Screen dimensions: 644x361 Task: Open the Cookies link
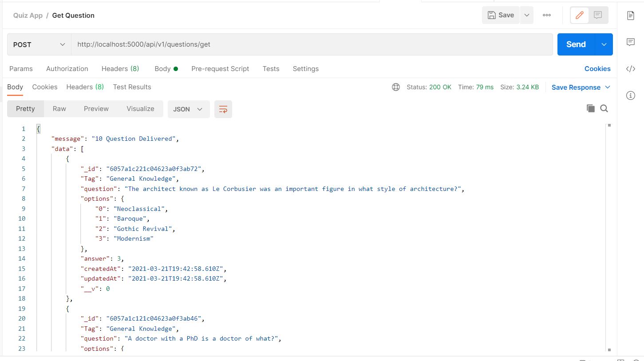(x=597, y=69)
